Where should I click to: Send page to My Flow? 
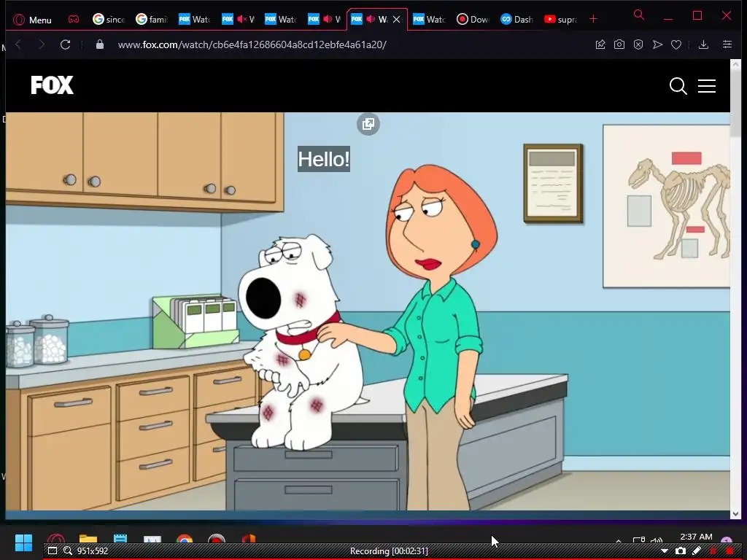tap(657, 44)
